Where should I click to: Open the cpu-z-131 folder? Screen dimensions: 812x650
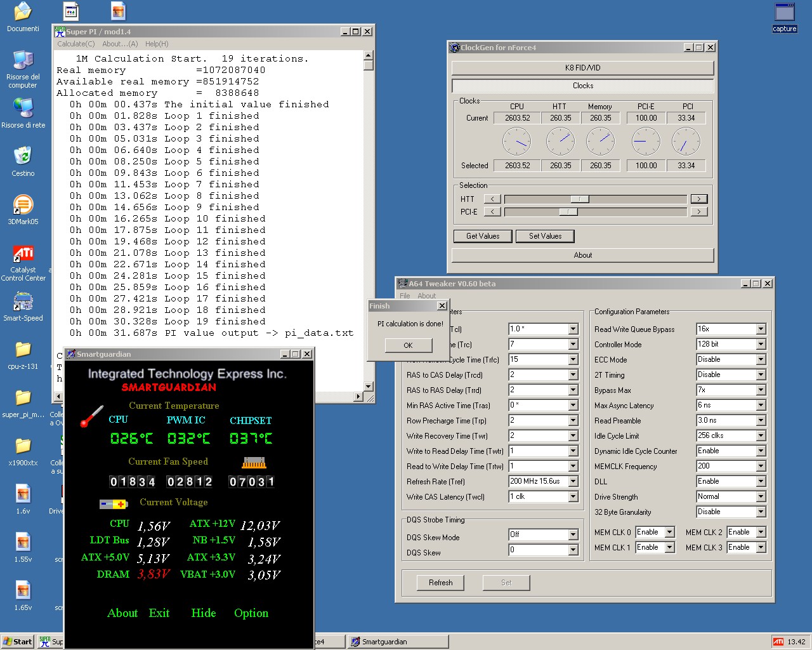pyautogui.click(x=23, y=350)
